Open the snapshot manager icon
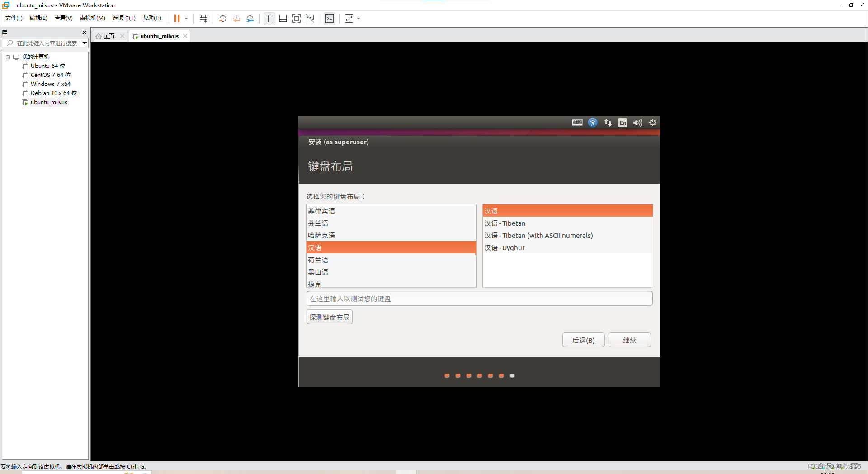The width and height of the screenshot is (868, 474). click(x=250, y=19)
